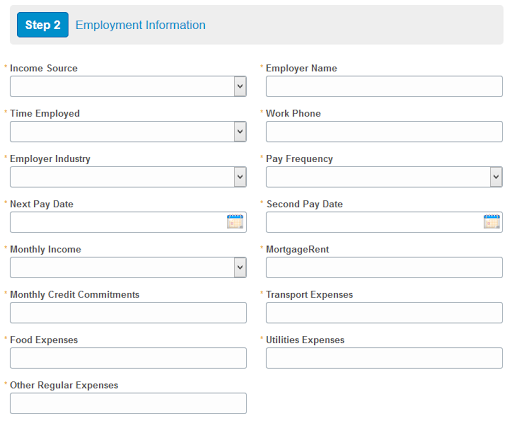Open the Pay Frequency dropdown

coord(384,177)
